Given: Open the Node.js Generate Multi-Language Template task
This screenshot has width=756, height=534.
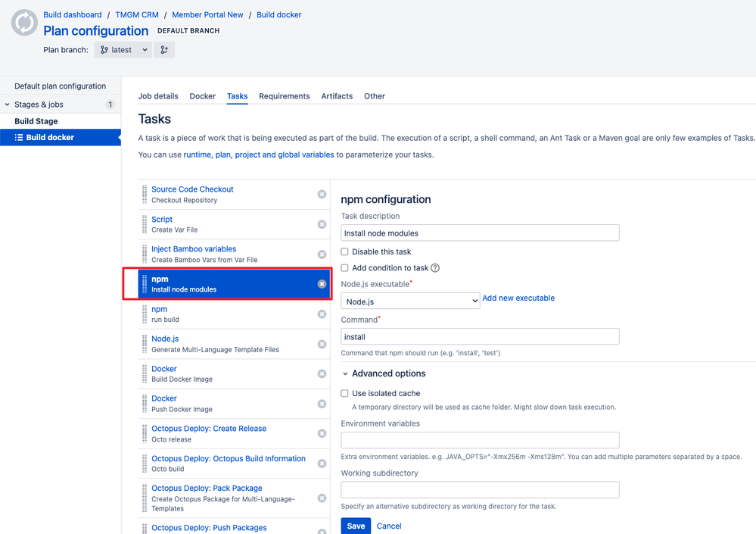Looking at the screenshot, I should (x=165, y=339).
